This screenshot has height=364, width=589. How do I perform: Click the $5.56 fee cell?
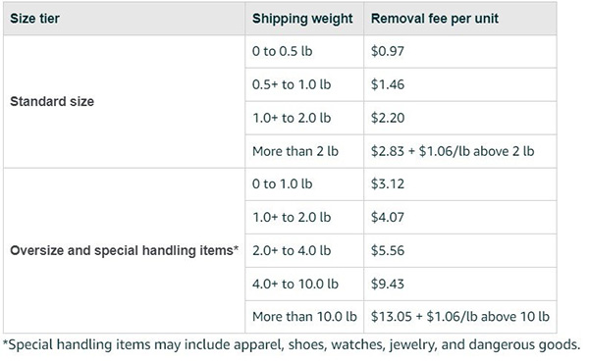coord(460,250)
